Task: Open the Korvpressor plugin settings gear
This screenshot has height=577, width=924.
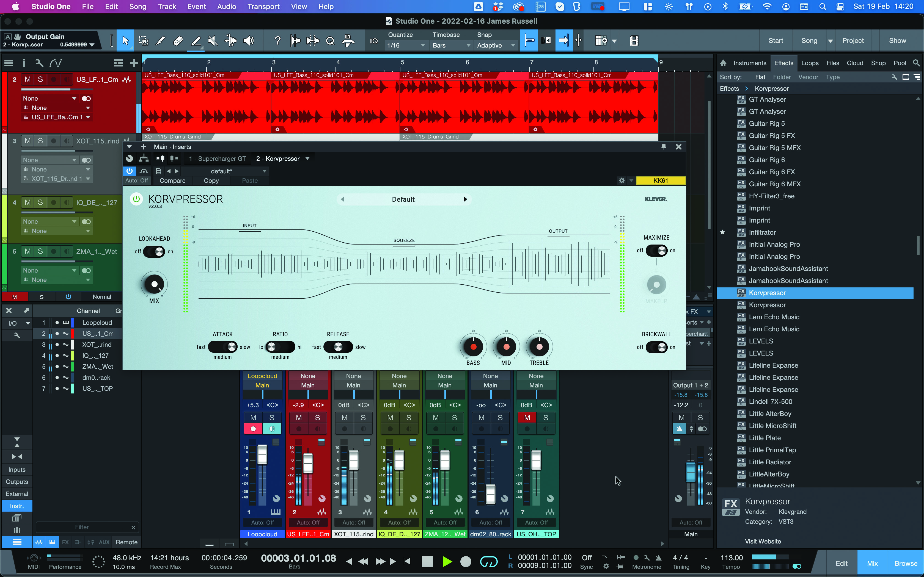Action: (621, 181)
